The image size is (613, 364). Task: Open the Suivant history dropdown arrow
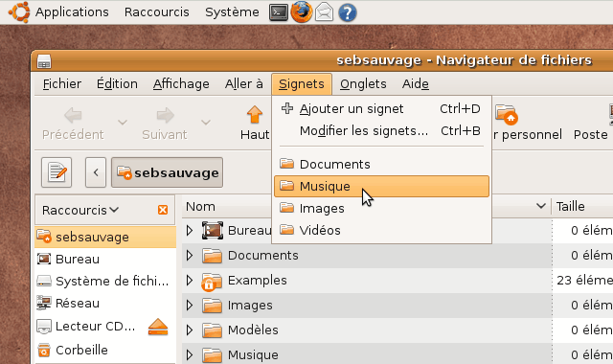tap(206, 123)
